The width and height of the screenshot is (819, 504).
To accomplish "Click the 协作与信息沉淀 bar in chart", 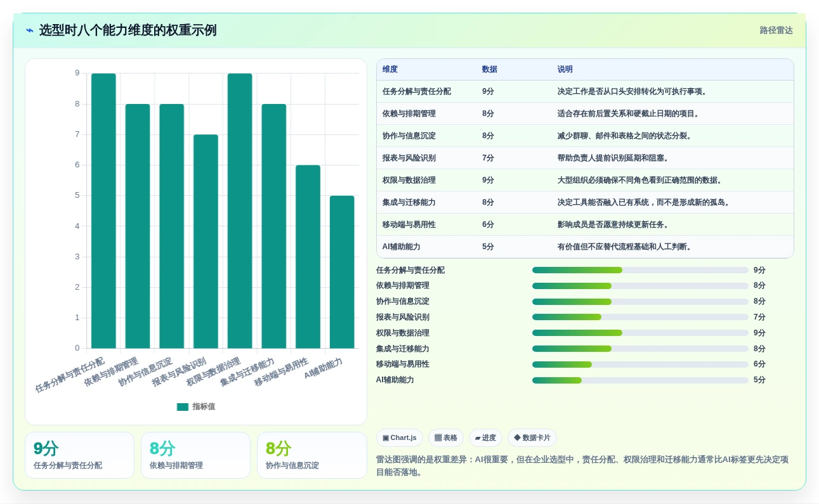I will point(172,226).
